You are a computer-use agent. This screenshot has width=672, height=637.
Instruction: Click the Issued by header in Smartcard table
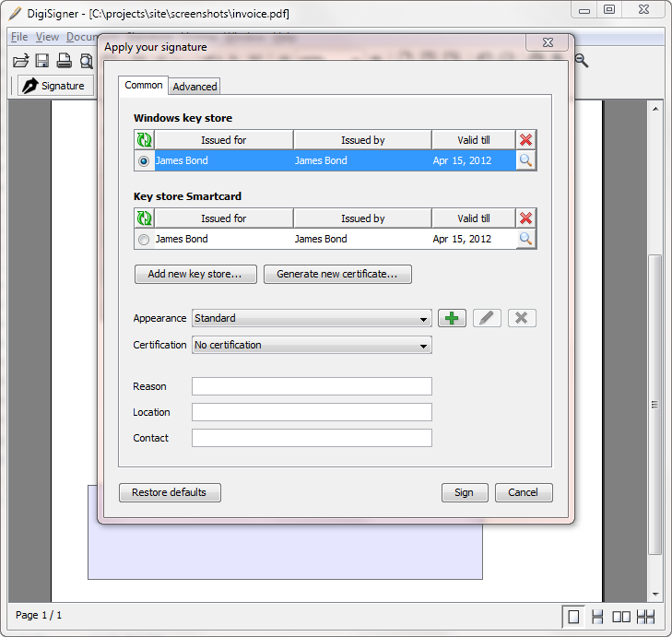coord(362,218)
